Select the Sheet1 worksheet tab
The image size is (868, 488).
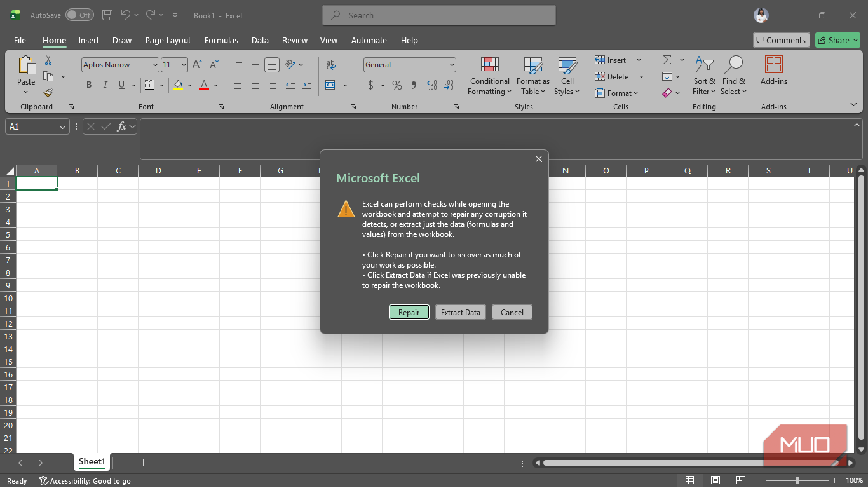pyautogui.click(x=92, y=462)
